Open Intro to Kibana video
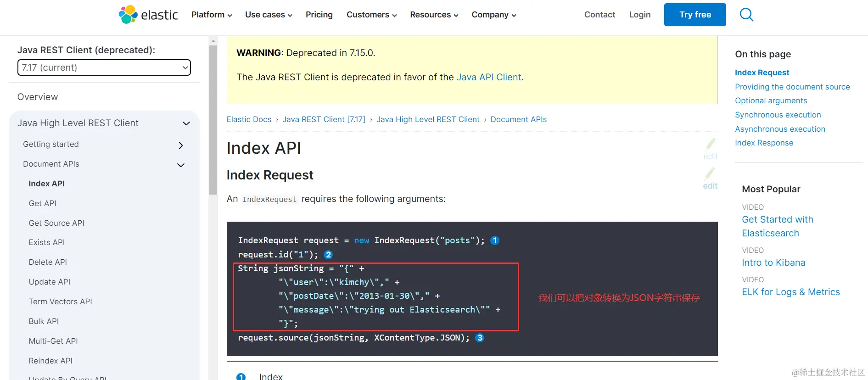The height and width of the screenshot is (380, 868). (773, 263)
